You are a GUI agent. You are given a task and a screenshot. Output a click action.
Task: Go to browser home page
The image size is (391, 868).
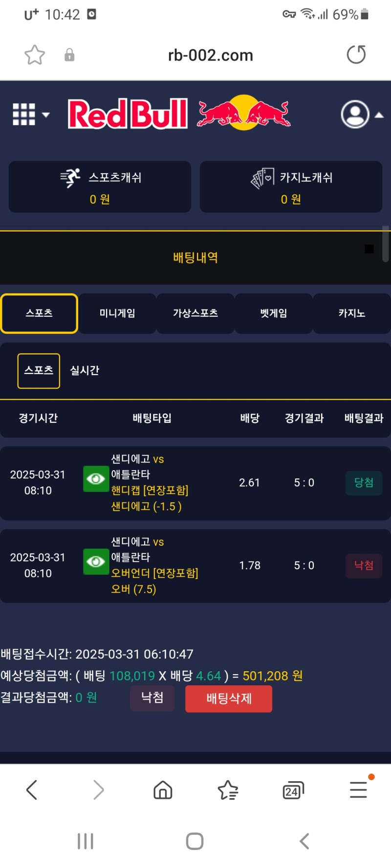[x=163, y=789]
